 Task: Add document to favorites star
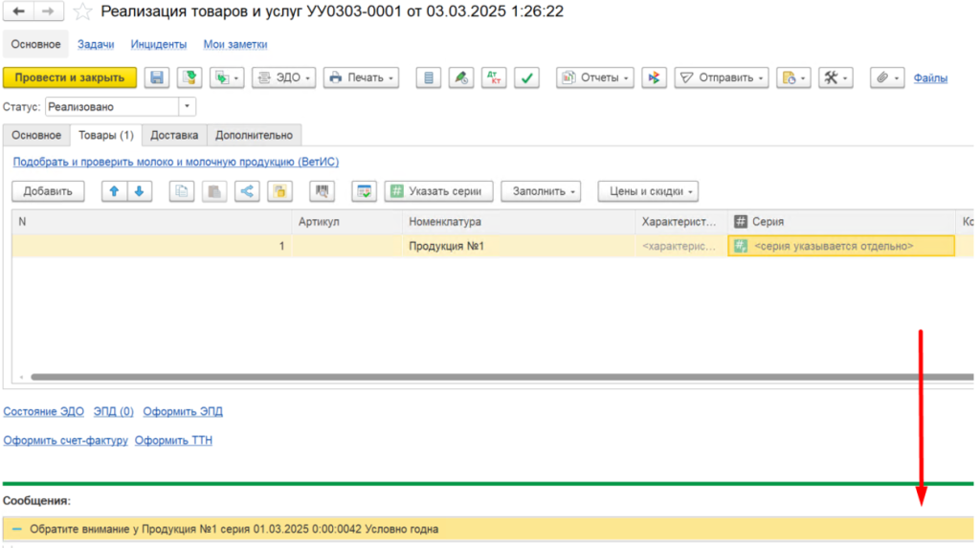pos(82,11)
